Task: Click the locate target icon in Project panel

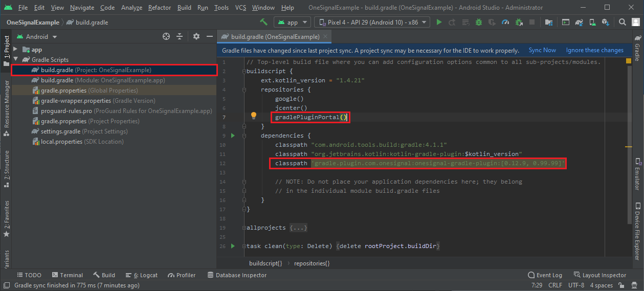Action: point(166,37)
